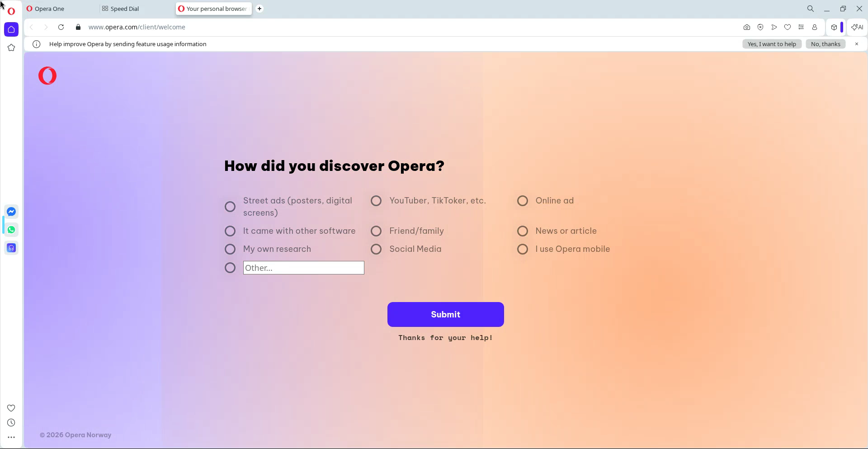Click 'No, thanks' in the info bar
The width and height of the screenshot is (868, 449).
click(x=825, y=44)
